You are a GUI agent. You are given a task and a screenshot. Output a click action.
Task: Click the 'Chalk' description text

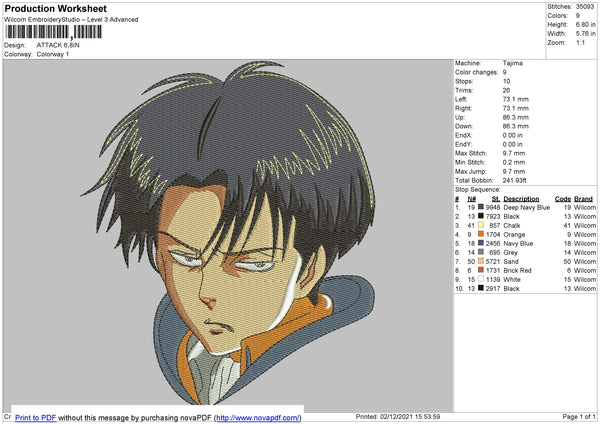click(512, 225)
